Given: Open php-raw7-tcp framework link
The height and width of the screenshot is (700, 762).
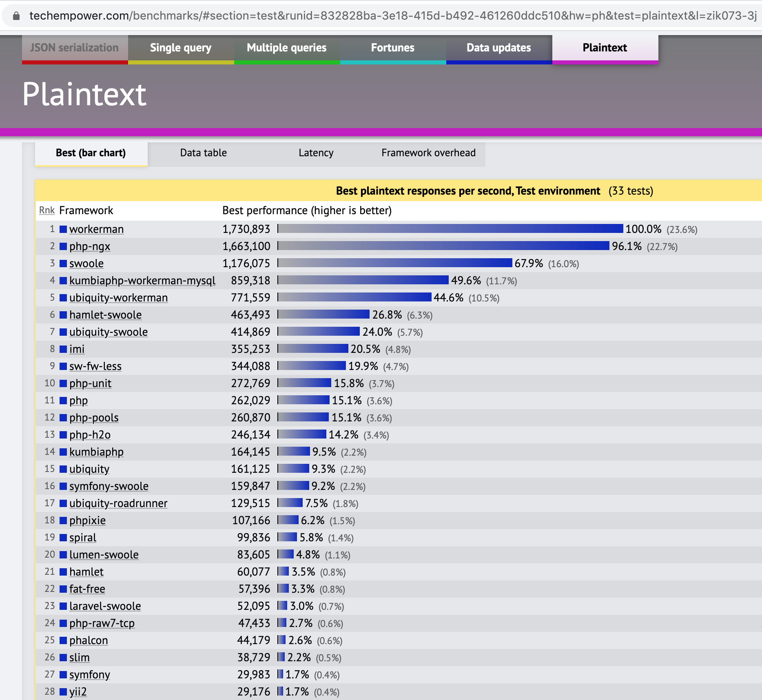Looking at the screenshot, I should [102, 623].
